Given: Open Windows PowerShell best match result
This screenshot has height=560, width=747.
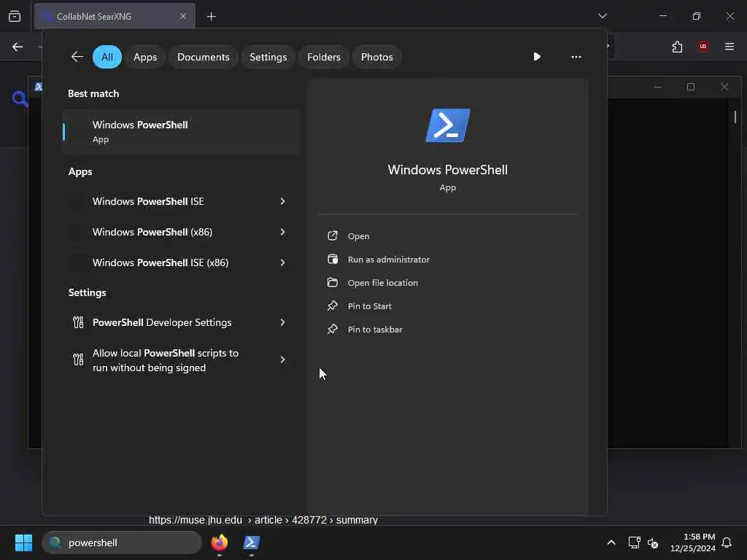Looking at the screenshot, I should click(x=181, y=132).
